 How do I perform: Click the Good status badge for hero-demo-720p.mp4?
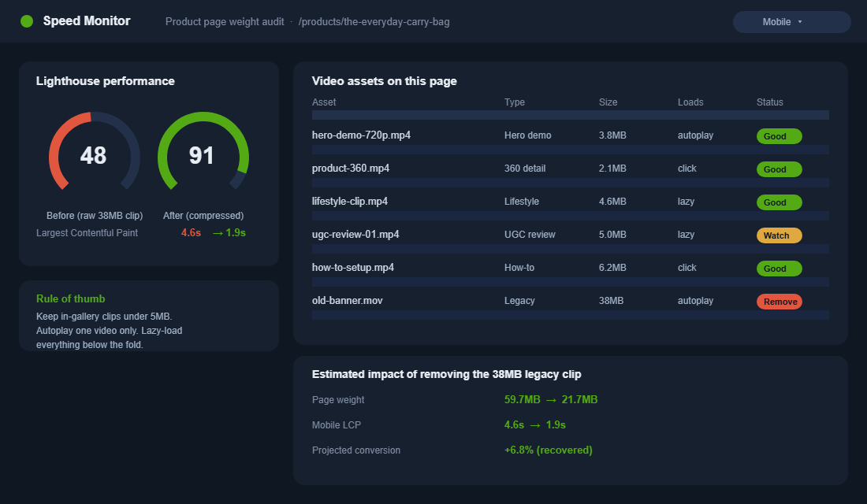click(x=779, y=136)
